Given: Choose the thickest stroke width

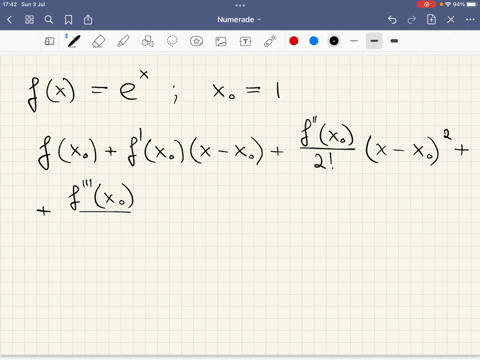Looking at the screenshot, I should point(394,41).
